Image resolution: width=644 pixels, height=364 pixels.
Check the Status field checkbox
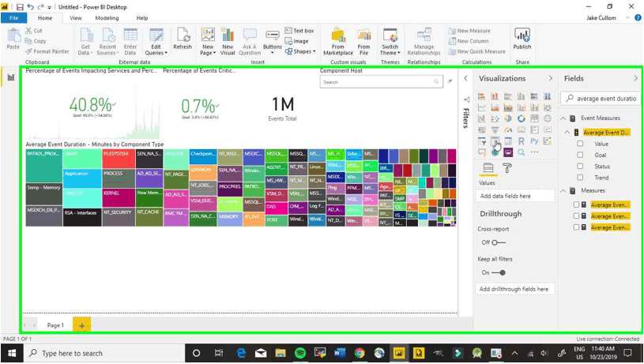pyautogui.click(x=580, y=166)
